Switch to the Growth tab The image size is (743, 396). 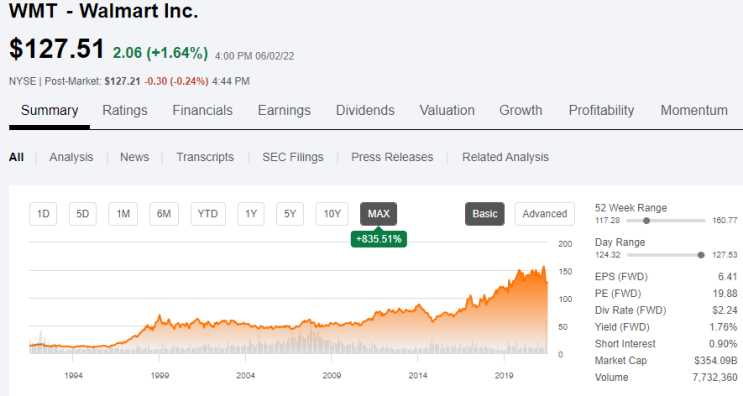click(520, 110)
